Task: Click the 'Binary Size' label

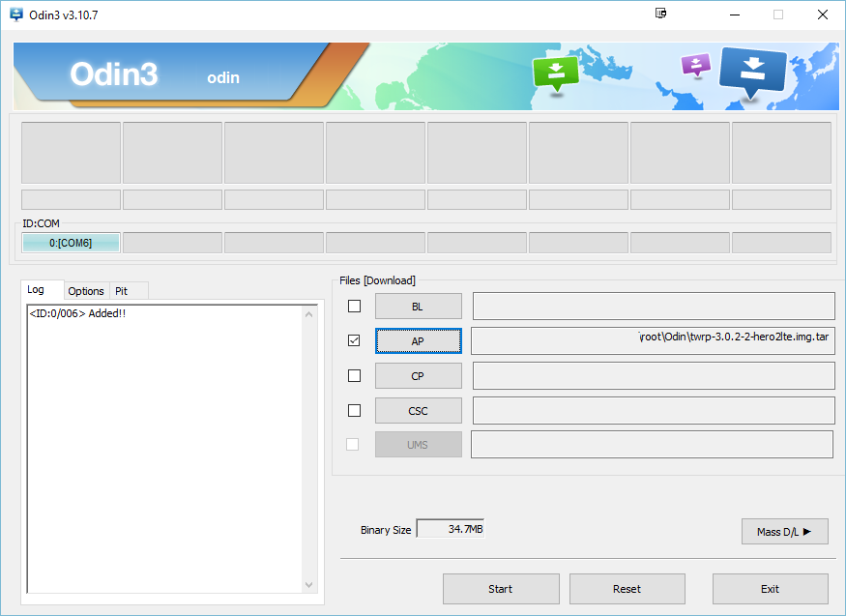Action: 386,530
